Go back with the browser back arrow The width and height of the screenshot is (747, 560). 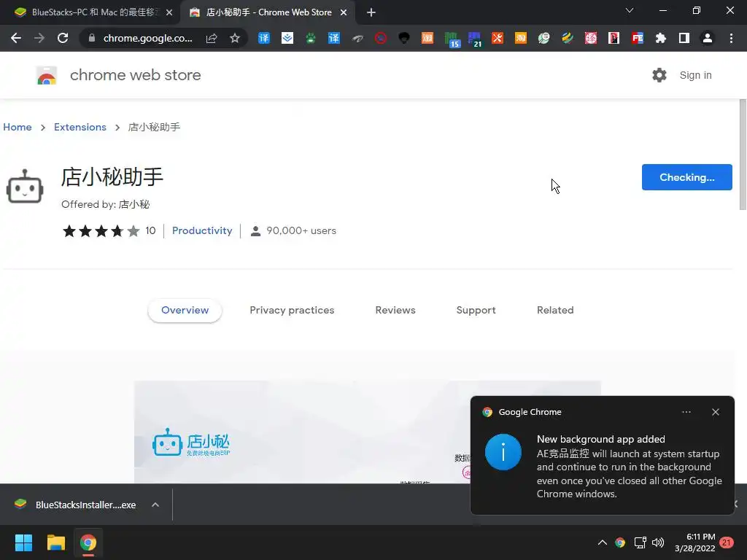click(16, 38)
